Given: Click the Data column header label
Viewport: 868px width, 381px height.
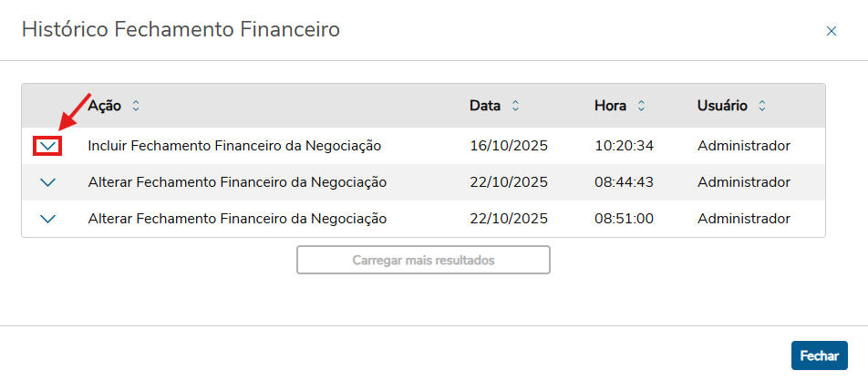Looking at the screenshot, I should [485, 106].
